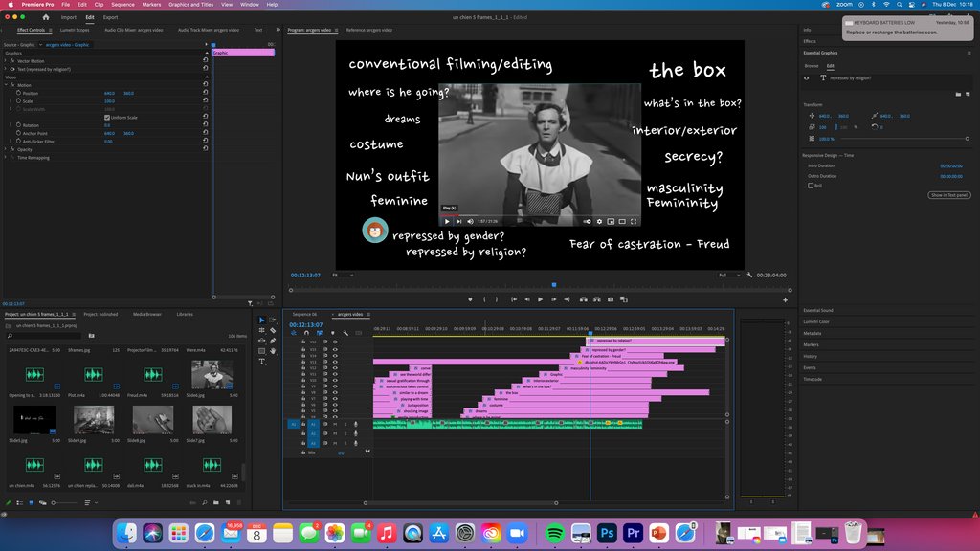This screenshot has height=551, width=980.
Task: Expand Text (repressed by religion?) effect
Action: click(6, 69)
